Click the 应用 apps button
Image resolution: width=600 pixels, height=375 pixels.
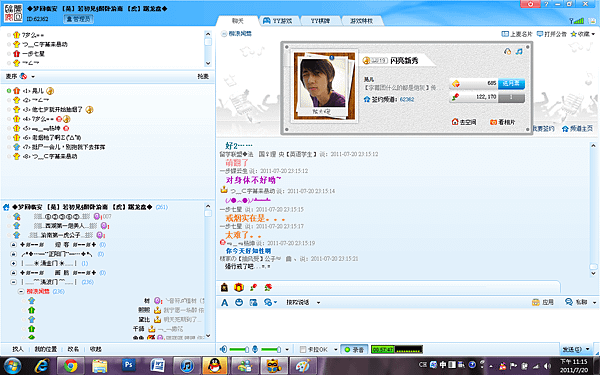tap(543, 302)
